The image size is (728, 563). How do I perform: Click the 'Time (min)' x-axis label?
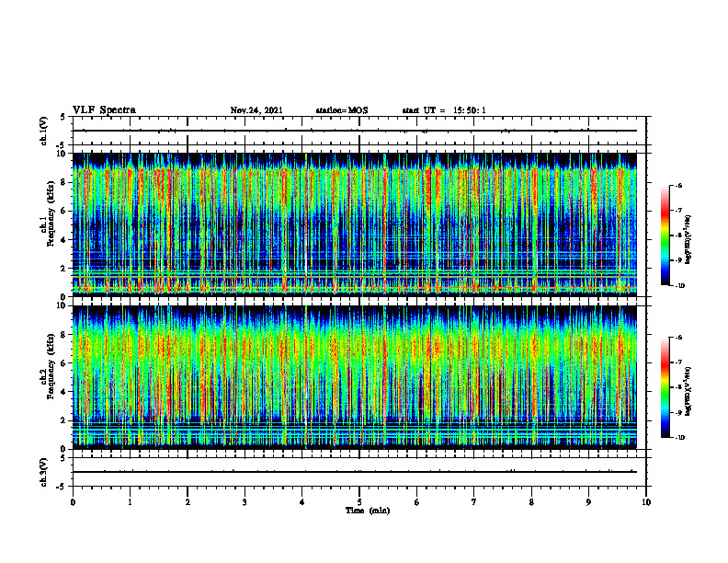[x=368, y=511]
